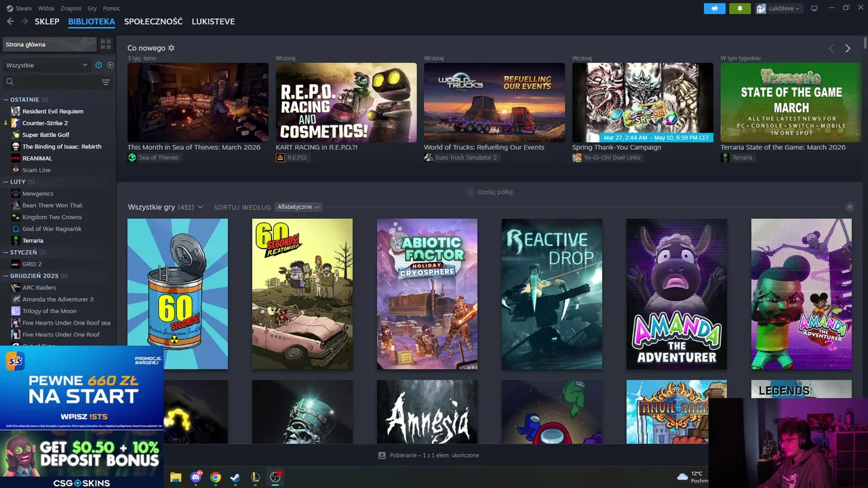868x488 pixels.
Task: Click Strona główna button
Action: pos(50,44)
